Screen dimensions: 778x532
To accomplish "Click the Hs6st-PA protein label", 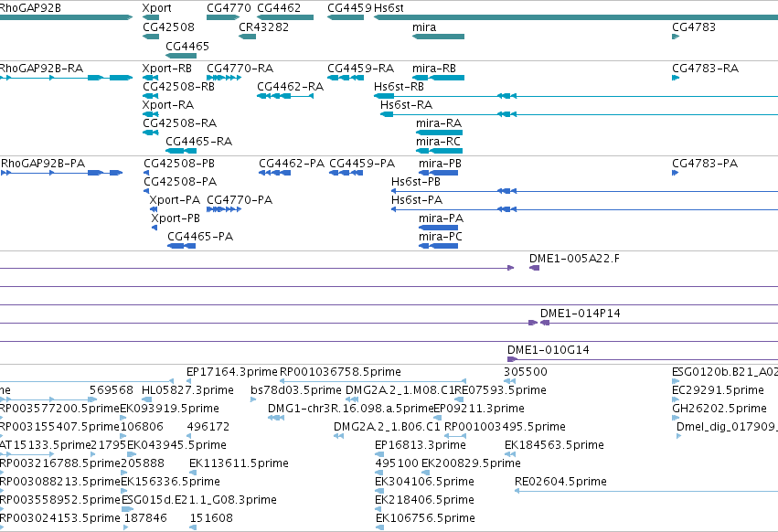I will (417, 199).
